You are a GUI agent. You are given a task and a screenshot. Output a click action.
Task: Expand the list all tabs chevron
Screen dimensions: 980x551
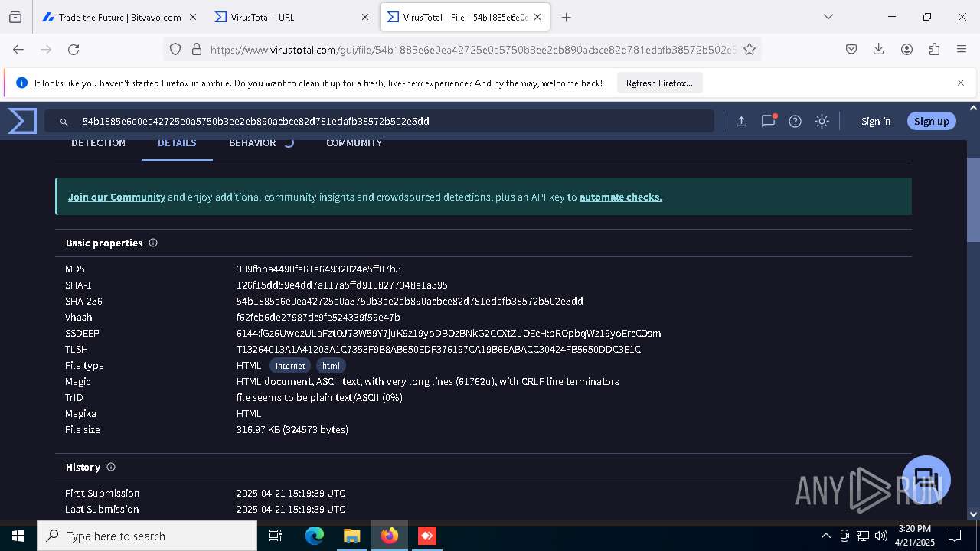[828, 17]
